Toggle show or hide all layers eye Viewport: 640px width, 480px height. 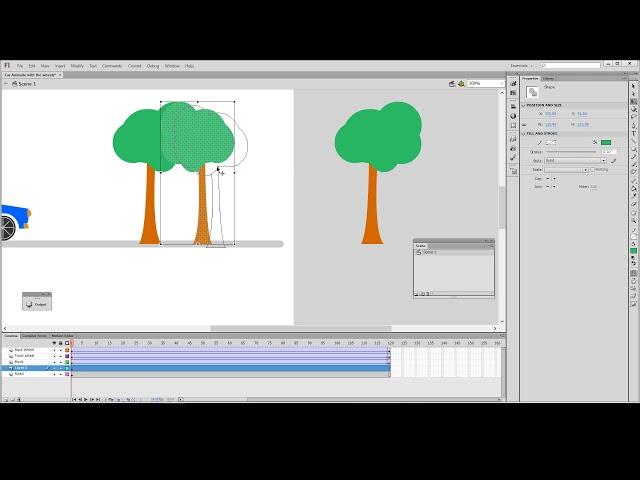54,343
